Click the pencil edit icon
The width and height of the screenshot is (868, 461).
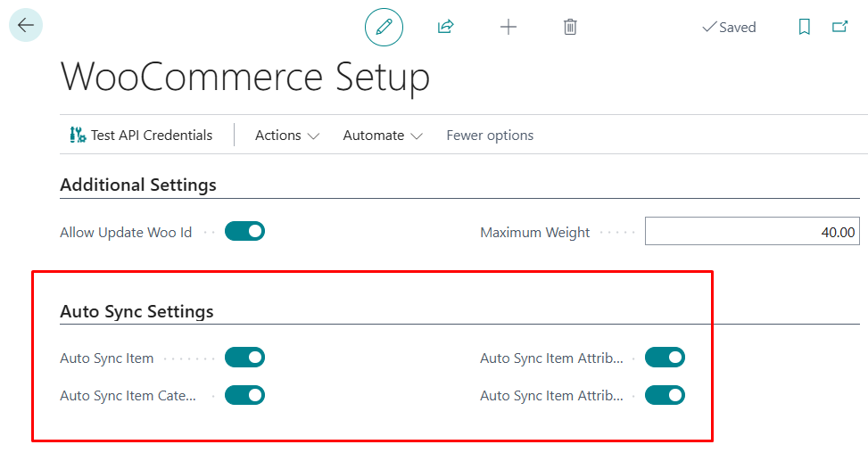pos(384,27)
